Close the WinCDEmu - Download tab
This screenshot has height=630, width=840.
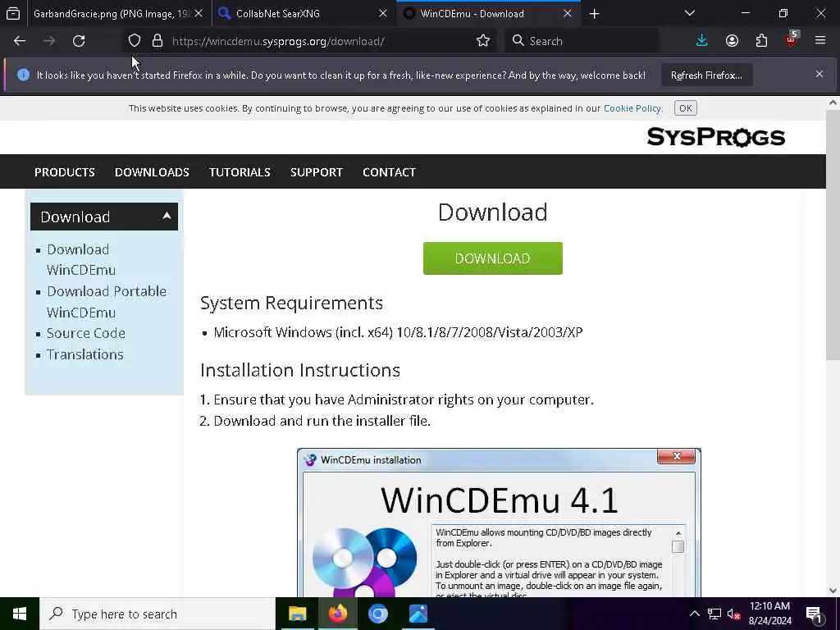click(x=568, y=13)
